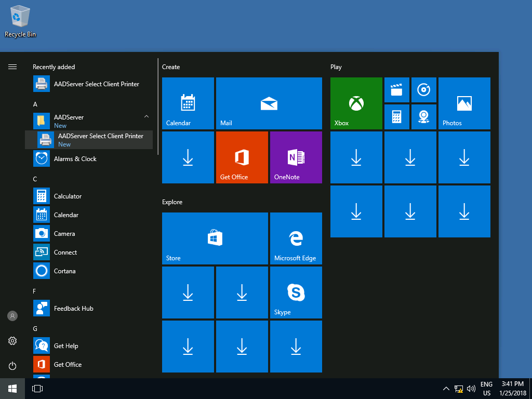Open Feedback Hub from app list

coord(73,309)
